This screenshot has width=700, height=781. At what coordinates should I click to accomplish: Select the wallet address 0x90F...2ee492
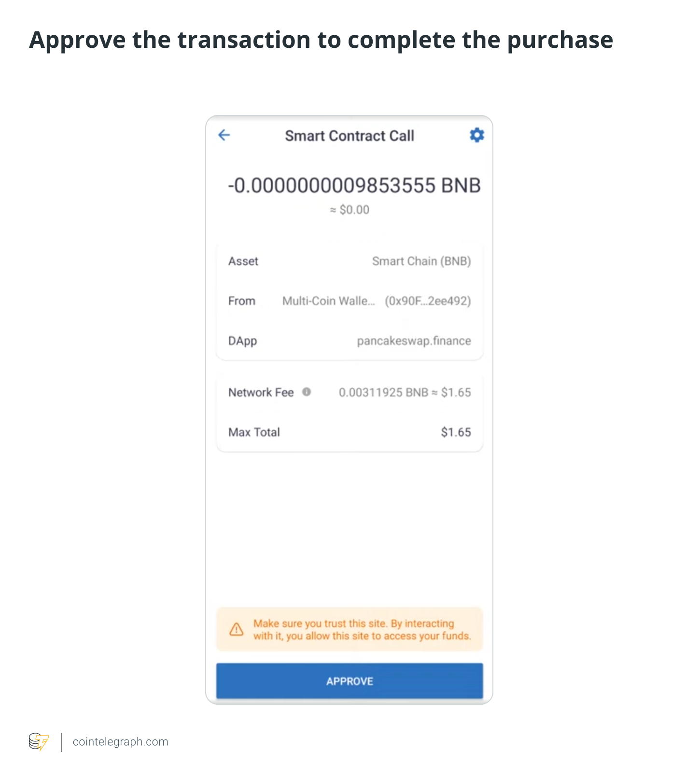pos(428,301)
